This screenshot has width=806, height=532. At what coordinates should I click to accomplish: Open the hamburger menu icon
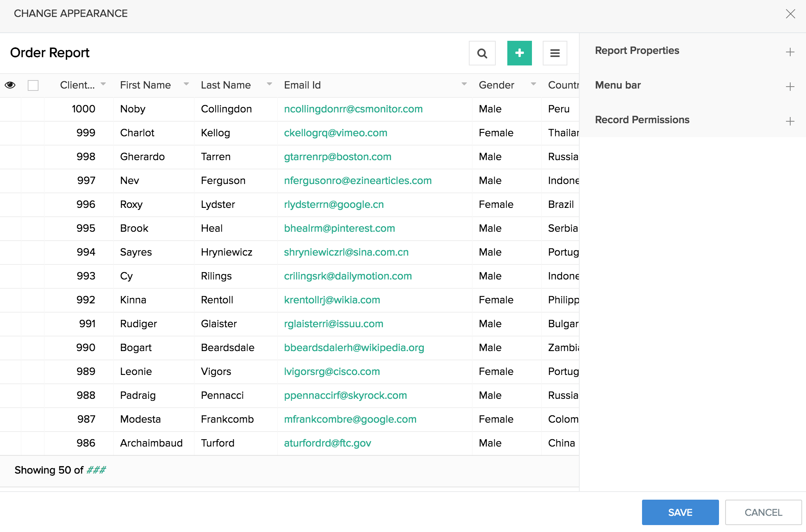(x=555, y=53)
